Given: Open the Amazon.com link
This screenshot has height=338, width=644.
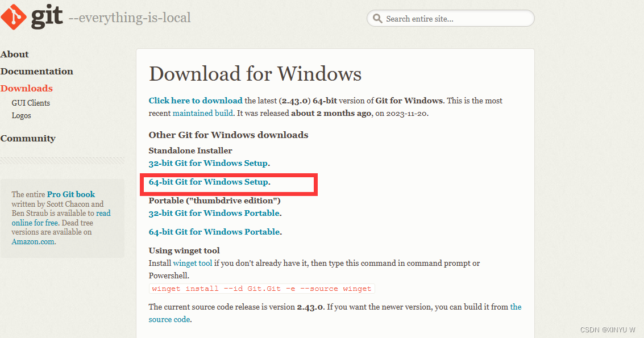Looking at the screenshot, I should pos(33,241).
